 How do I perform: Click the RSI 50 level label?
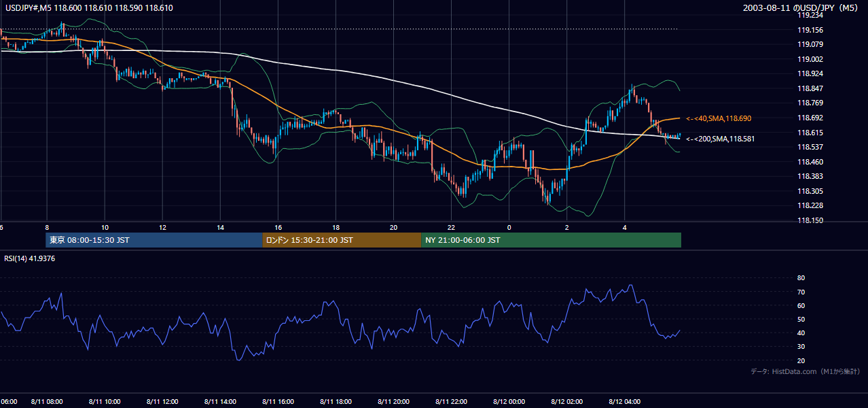pos(801,319)
